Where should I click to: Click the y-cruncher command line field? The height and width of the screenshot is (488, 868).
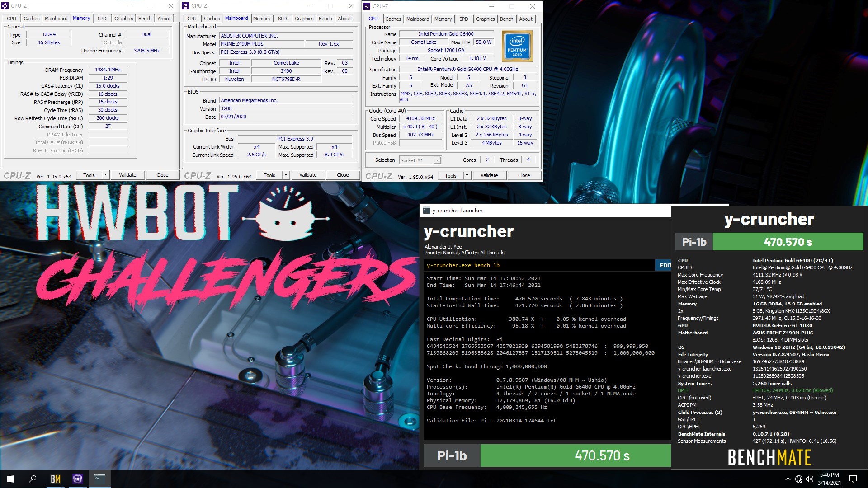pos(539,265)
